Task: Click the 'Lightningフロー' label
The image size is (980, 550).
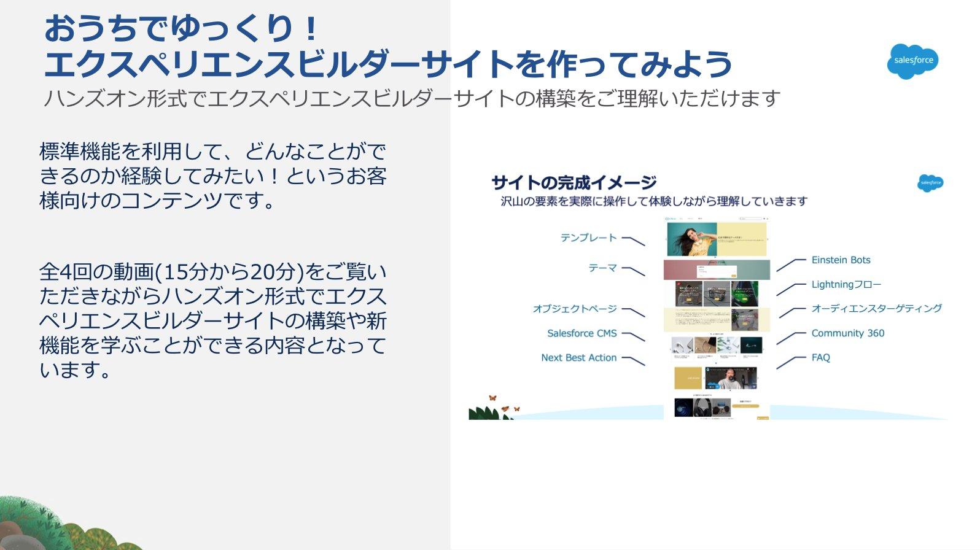Action: [x=846, y=285]
